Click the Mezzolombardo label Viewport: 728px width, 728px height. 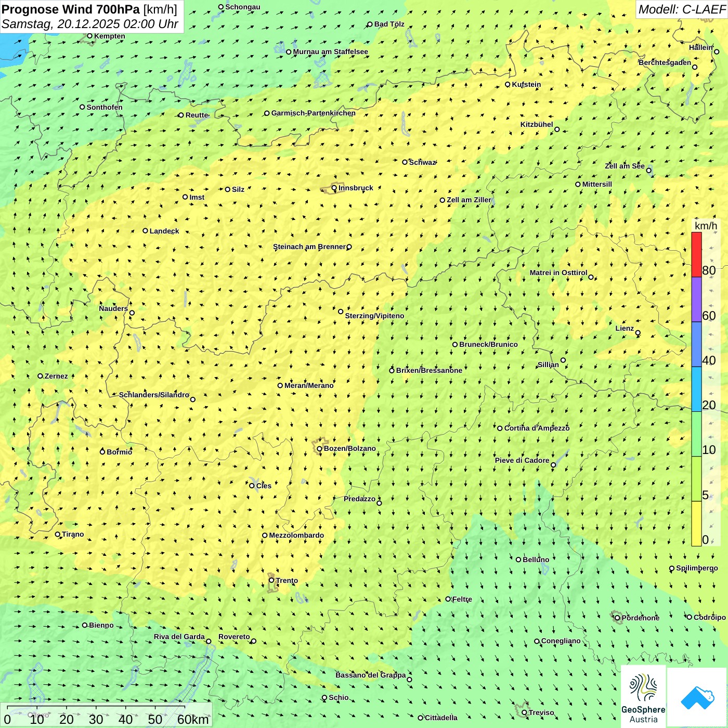(x=296, y=535)
